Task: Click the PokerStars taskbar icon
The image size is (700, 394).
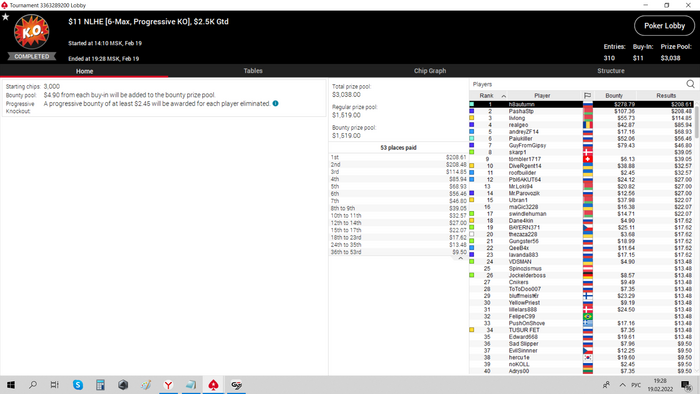Action: tap(213, 385)
